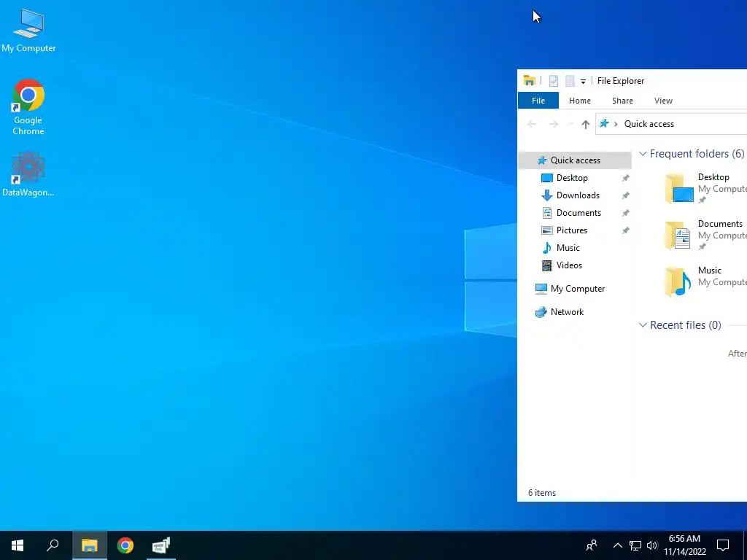
Task: Select the Music frequent folder icon
Action: pyautogui.click(x=678, y=282)
